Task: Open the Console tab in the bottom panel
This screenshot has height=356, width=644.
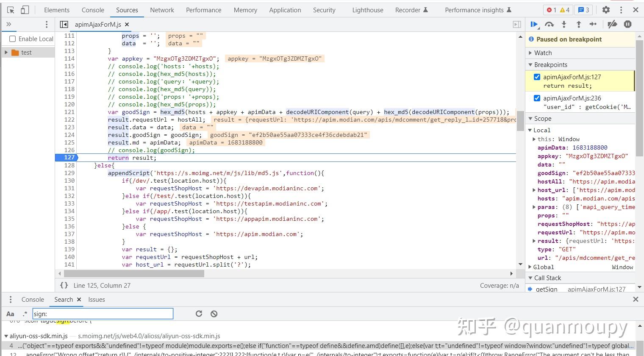Action: pyautogui.click(x=33, y=299)
